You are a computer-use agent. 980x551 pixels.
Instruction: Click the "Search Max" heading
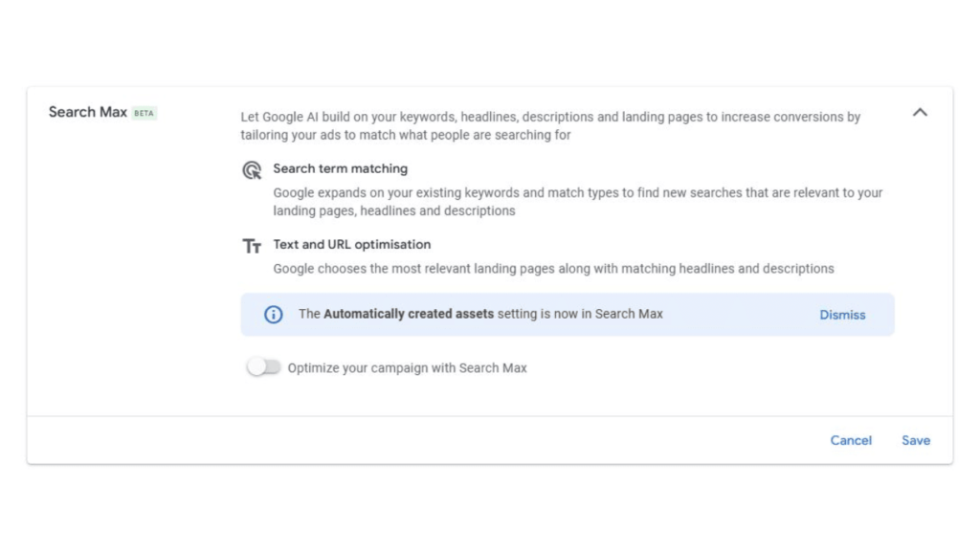[87, 112]
